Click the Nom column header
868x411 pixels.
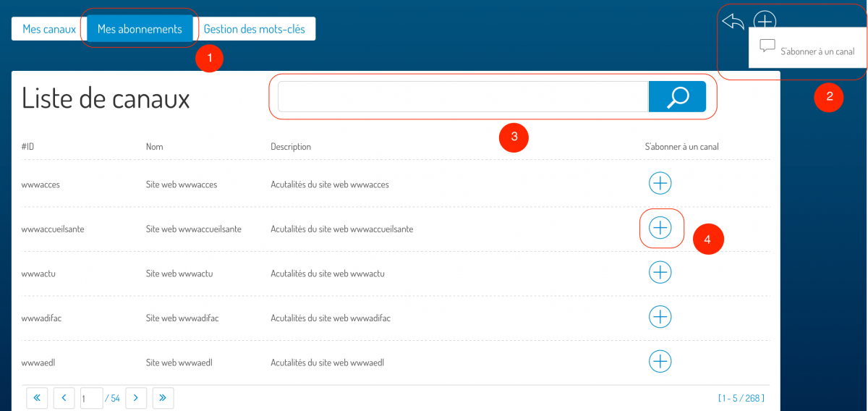pyautogui.click(x=154, y=147)
